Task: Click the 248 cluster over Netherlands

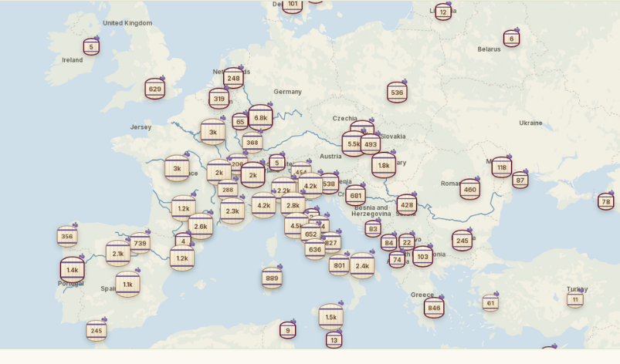Action: [x=233, y=78]
